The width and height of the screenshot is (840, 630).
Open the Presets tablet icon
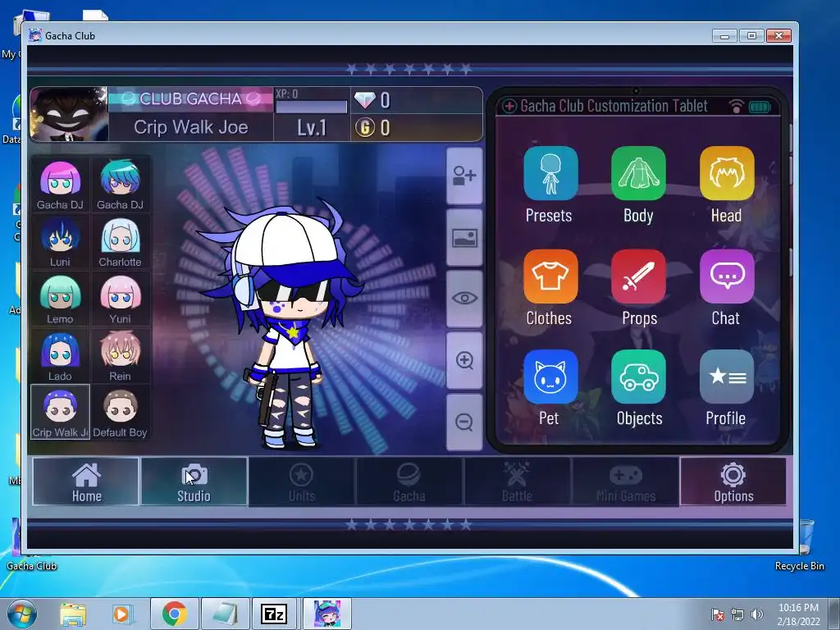click(x=550, y=173)
